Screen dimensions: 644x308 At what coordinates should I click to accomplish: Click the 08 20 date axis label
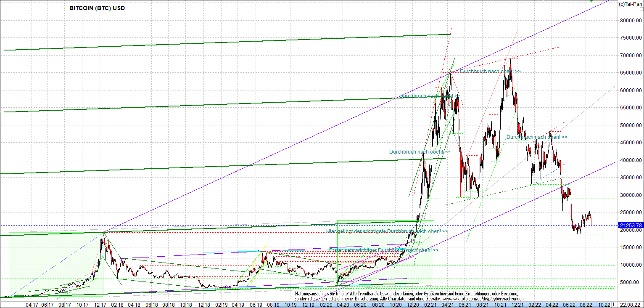click(377, 305)
